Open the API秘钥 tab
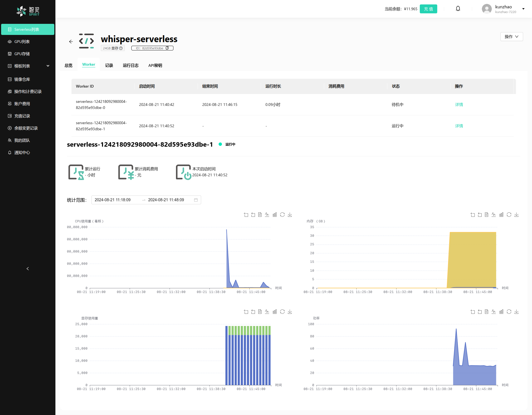 (x=155, y=65)
